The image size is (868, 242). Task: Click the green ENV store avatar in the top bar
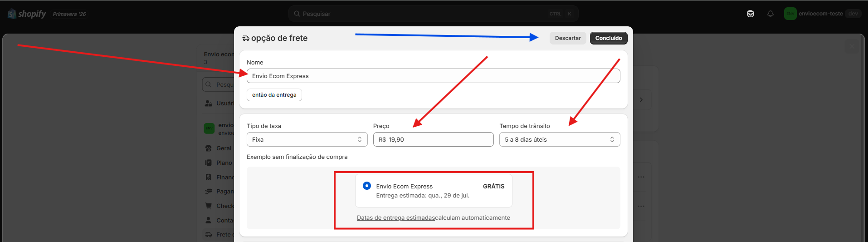(x=790, y=14)
